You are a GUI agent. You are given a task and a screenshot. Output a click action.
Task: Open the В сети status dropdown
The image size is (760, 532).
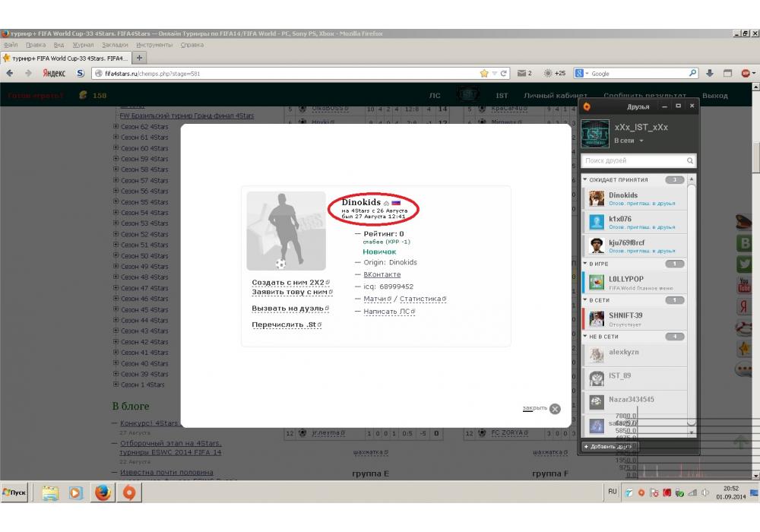[x=629, y=141]
